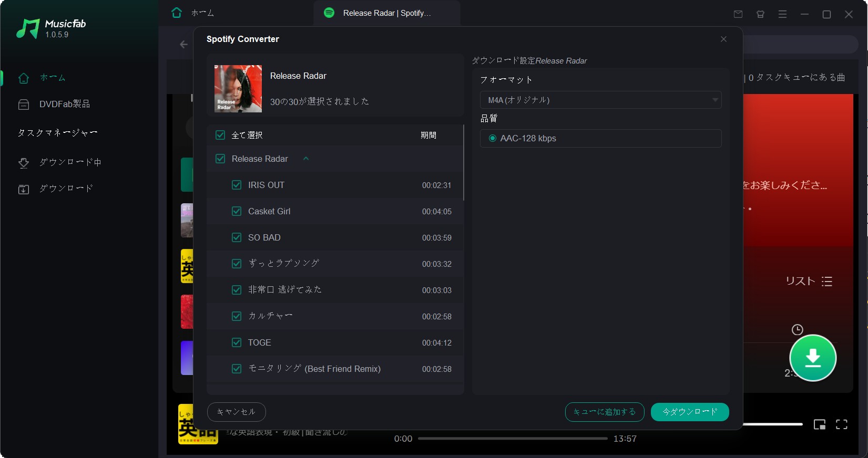Click 今ダウンロード download now button

(x=690, y=412)
